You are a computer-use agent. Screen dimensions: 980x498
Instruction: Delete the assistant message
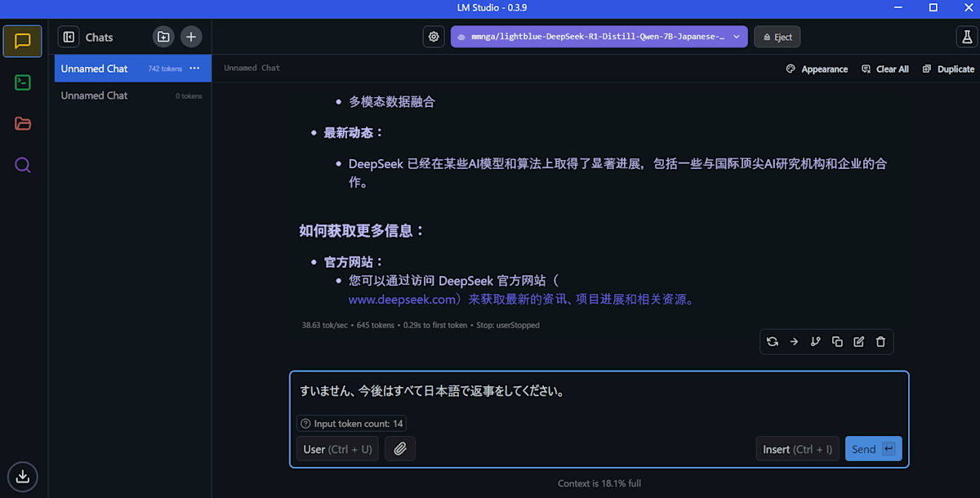(880, 342)
